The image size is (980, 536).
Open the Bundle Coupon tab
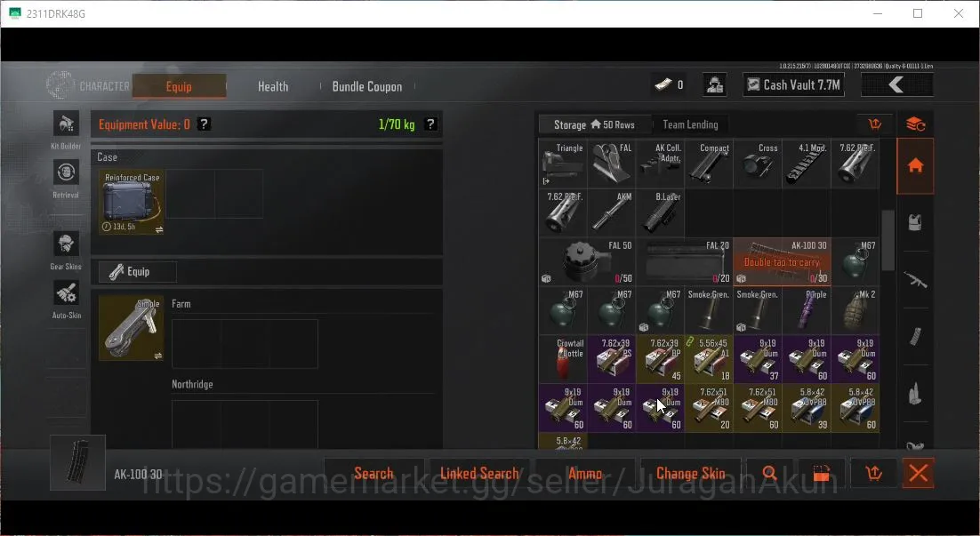click(367, 86)
